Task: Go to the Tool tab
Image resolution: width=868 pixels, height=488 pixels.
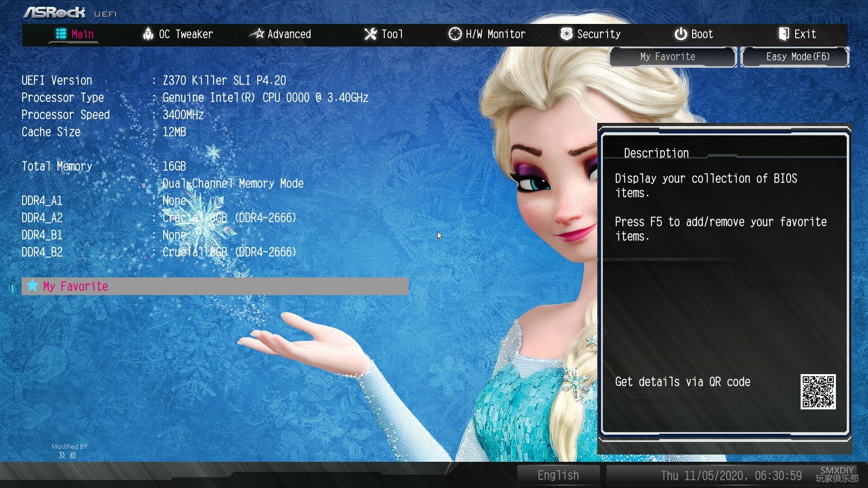Action: [x=383, y=34]
